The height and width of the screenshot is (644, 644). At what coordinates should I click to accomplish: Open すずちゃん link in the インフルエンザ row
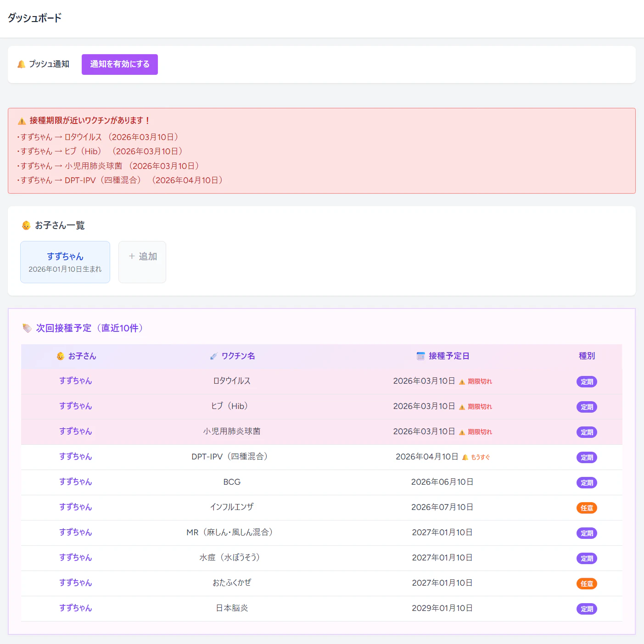click(76, 507)
